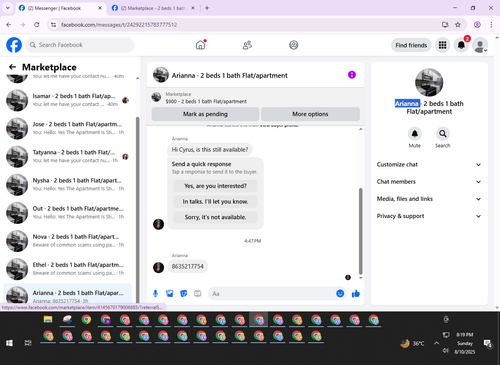The width and height of the screenshot is (500, 365).
Task: Expand Privacy & support section
Action: pyautogui.click(x=429, y=216)
